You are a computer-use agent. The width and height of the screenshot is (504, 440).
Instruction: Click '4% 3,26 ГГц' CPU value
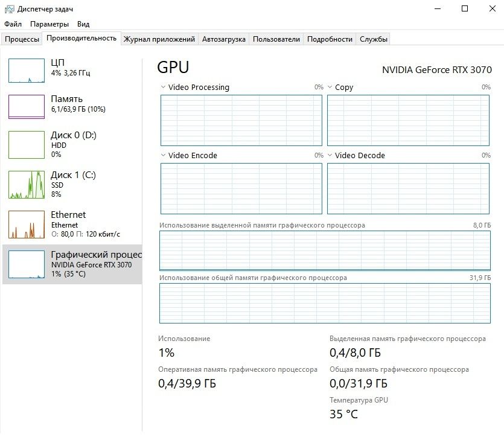point(71,73)
